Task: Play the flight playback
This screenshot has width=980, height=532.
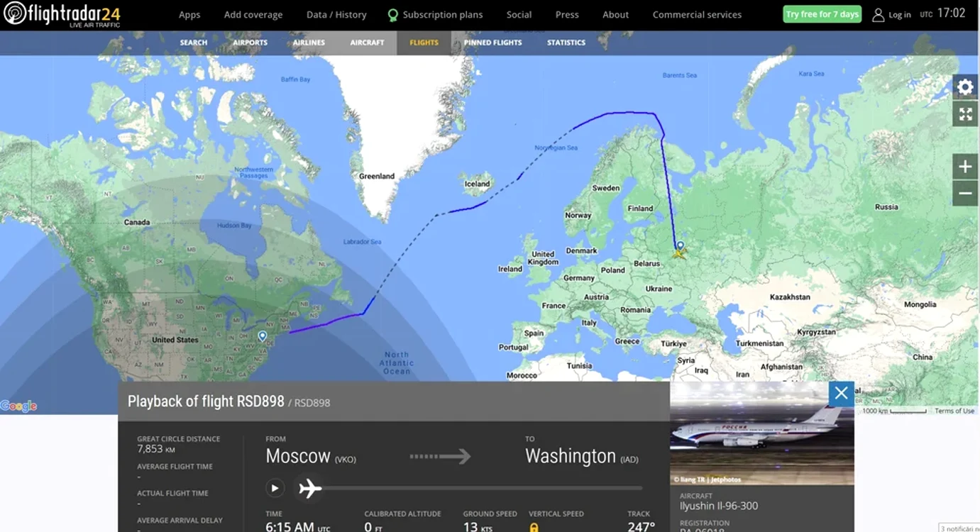Action: pos(275,488)
